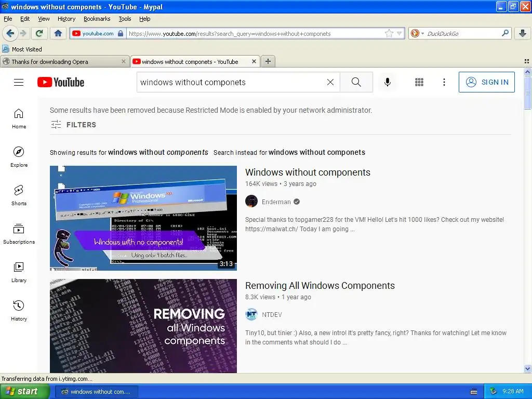Open the Downloads arrow button

pos(523,33)
